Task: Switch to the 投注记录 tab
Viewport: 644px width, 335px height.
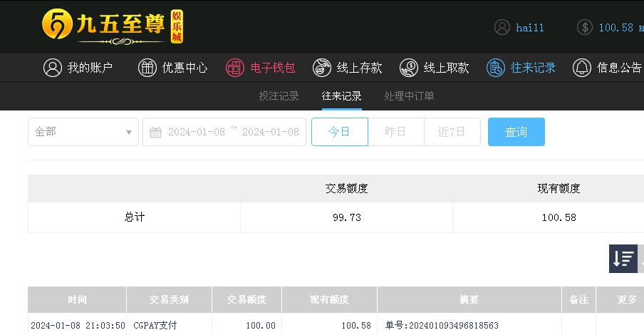Action: [x=279, y=96]
